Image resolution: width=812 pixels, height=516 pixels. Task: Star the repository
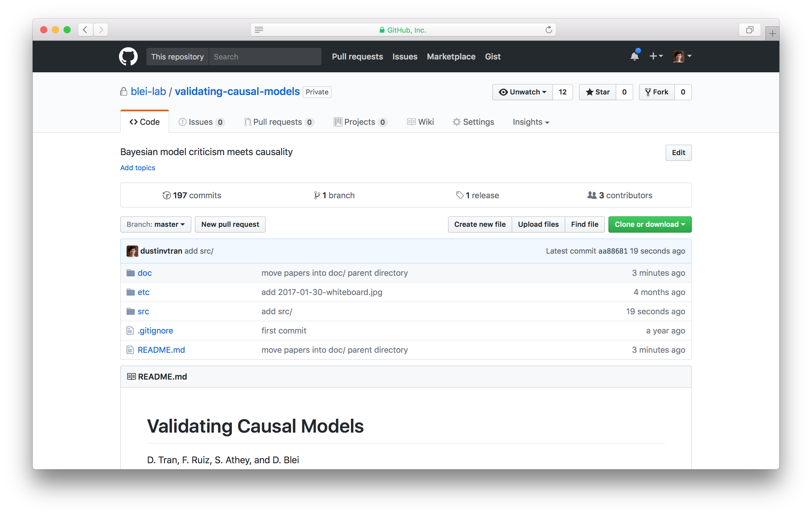(x=598, y=92)
